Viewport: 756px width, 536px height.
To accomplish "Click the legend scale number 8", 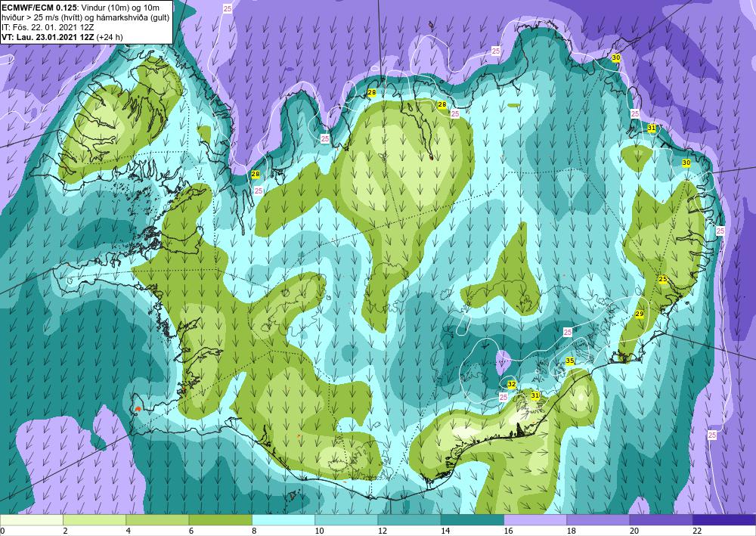I will click(254, 531).
